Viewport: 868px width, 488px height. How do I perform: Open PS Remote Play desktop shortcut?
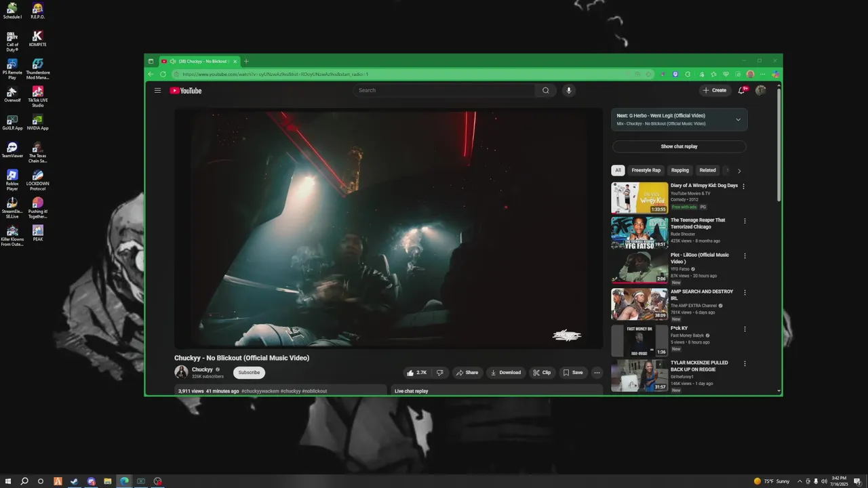coord(12,68)
